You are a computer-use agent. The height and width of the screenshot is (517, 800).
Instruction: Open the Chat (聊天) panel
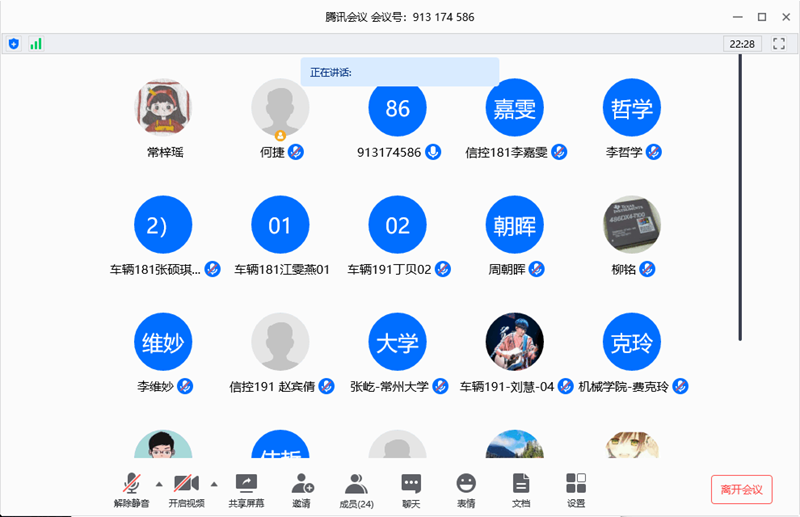tap(411, 489)
